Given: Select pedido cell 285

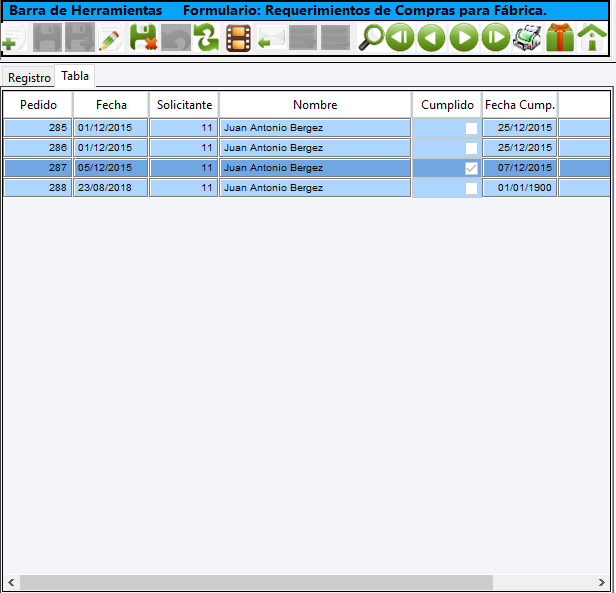Looking at the screenshot, I should [38, 128].
